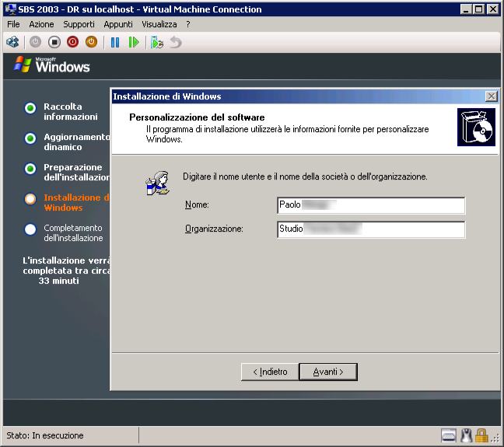
Task: Click the 'Organizzazione:' label
Action: 214,229
